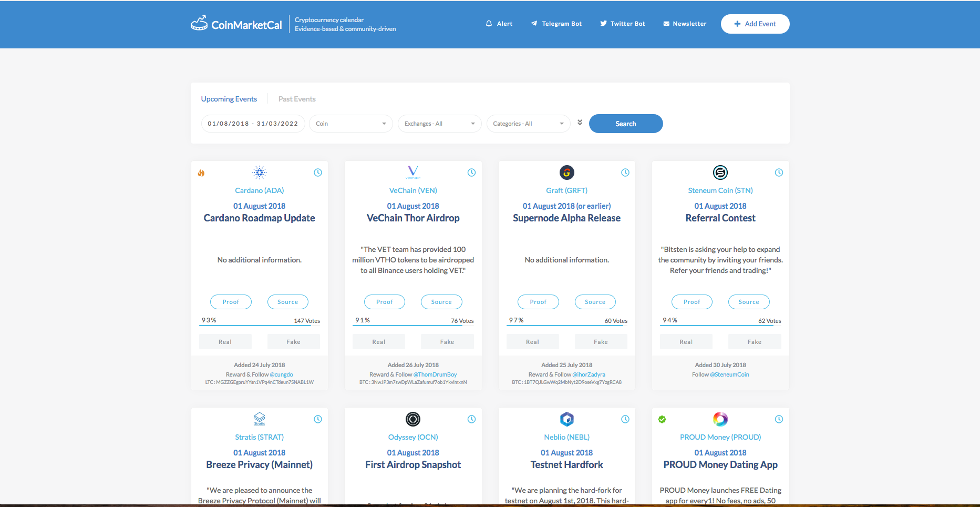Viewport: 980px width, 507px height.
Task: Switch to the Upcoming Events tab
Action: tap(229, 99)
